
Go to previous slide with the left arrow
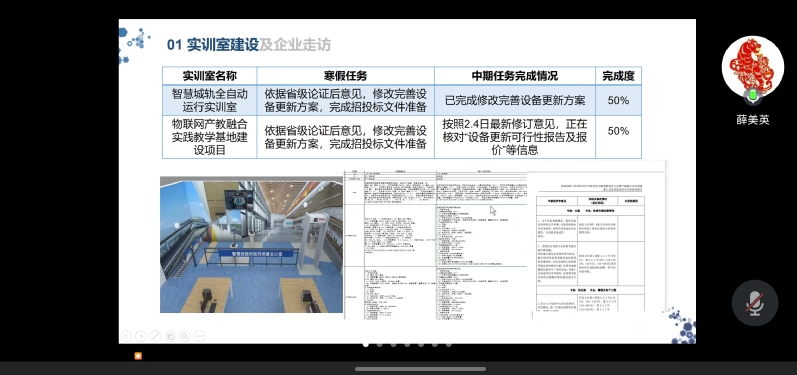[126, 336]
